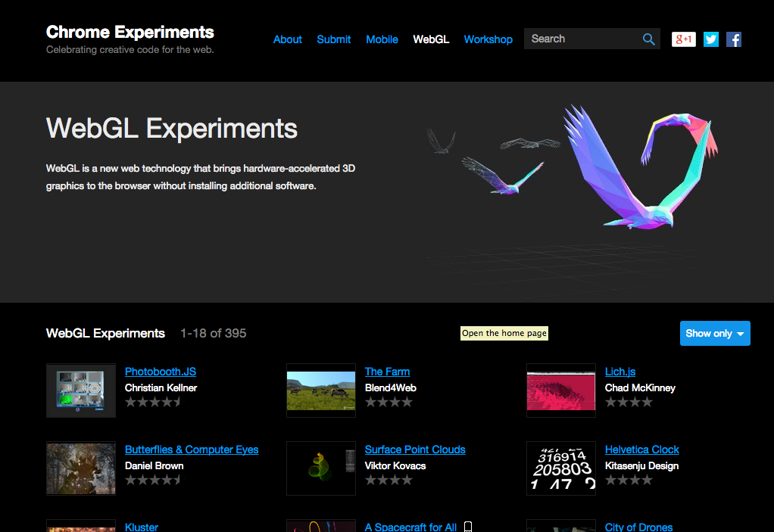
Task: Click mobile phone icon beside A Spacecraft for All
Action: click(x=468, y=527)
